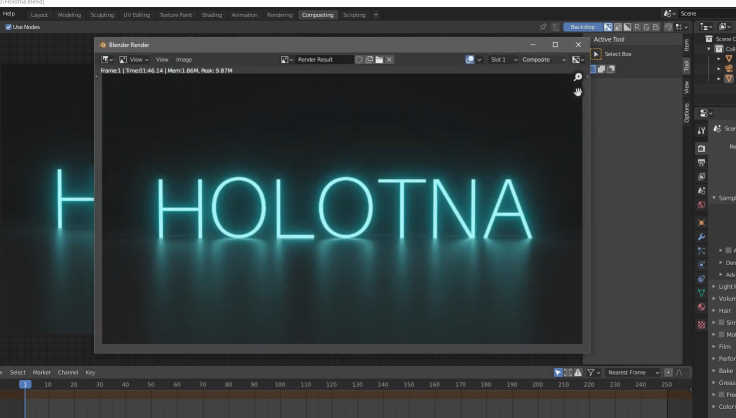736x418 pixels.
Task: Open the Output properties tab icon
Action: pyautogui.click(x=701, y=162)
